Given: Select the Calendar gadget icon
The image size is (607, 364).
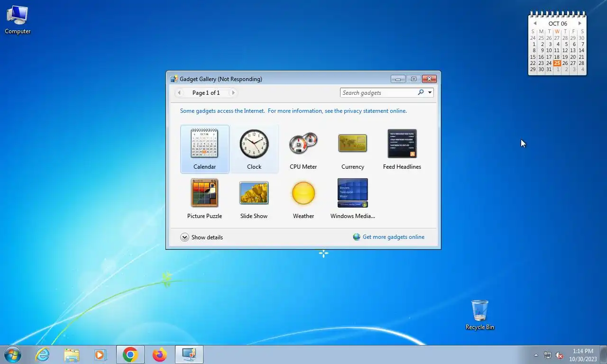Looking at the screenshot, I should tap(204, 143).
